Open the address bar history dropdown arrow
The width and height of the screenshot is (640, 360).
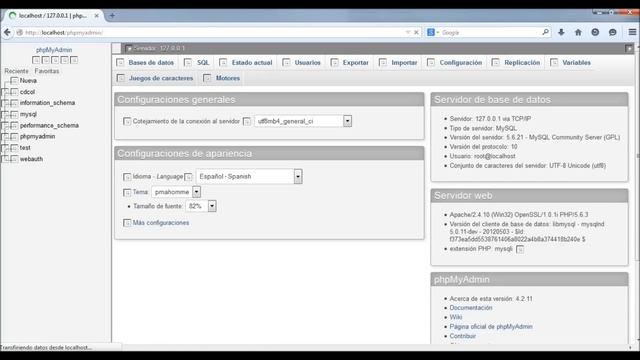408,32
